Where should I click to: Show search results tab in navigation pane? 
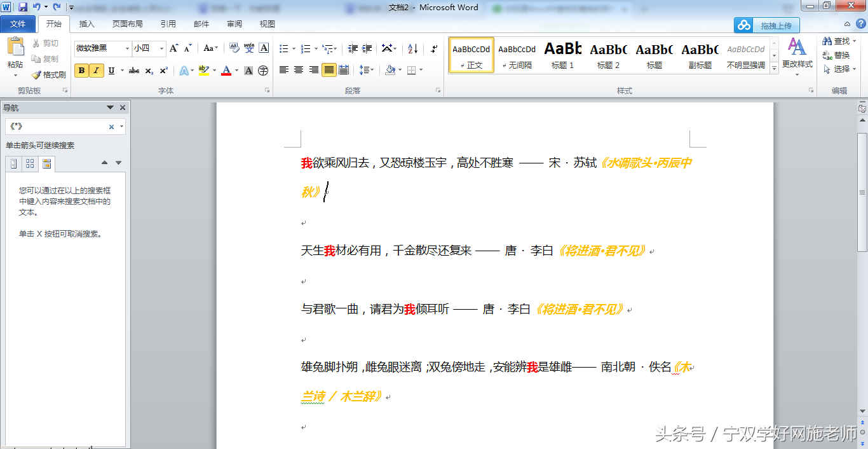pos(46,164)
